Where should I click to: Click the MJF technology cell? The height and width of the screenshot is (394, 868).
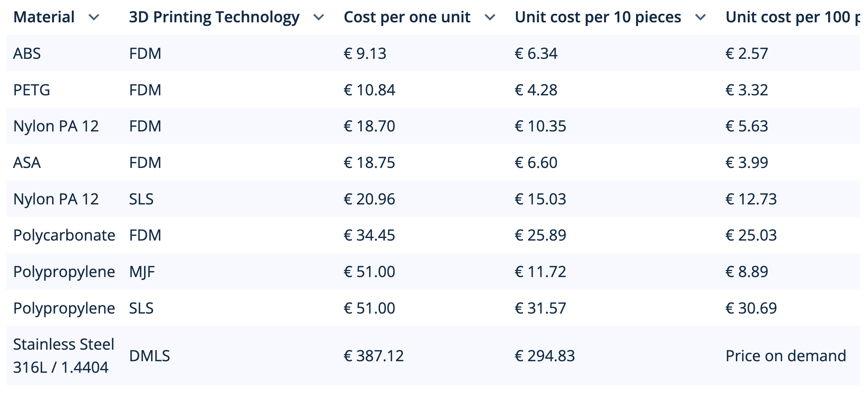pyautogui.click(x=142, y=272)
